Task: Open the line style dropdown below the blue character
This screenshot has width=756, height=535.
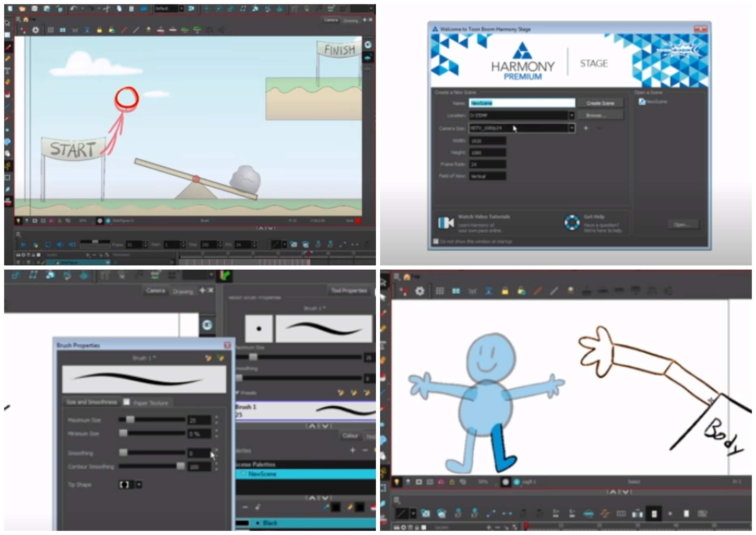Action: [x=413, y=514]
